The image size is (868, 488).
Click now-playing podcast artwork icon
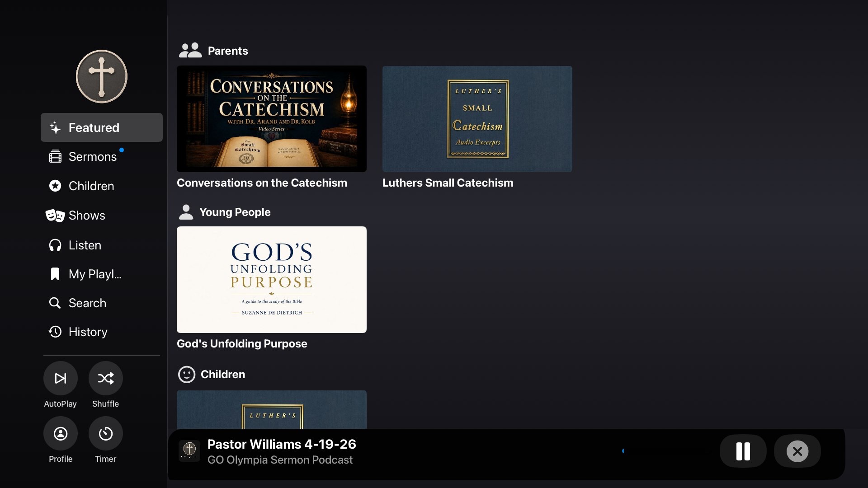click(x=189, y=451)
